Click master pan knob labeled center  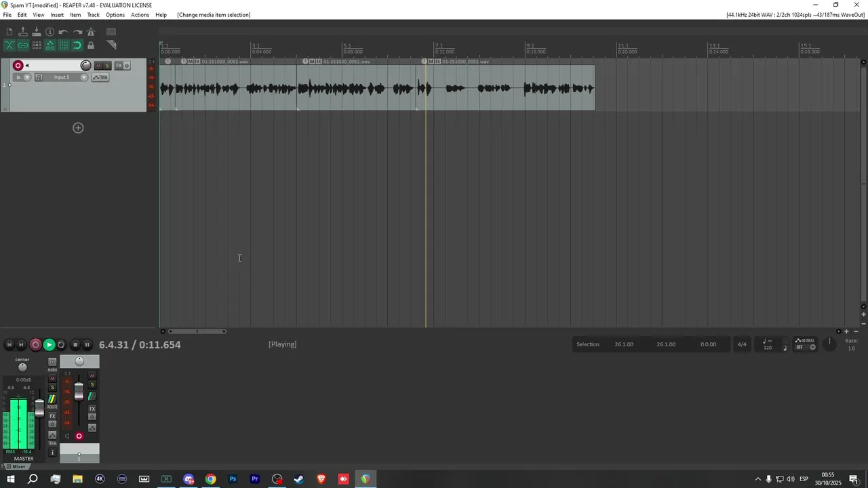[x=22, y=367]
